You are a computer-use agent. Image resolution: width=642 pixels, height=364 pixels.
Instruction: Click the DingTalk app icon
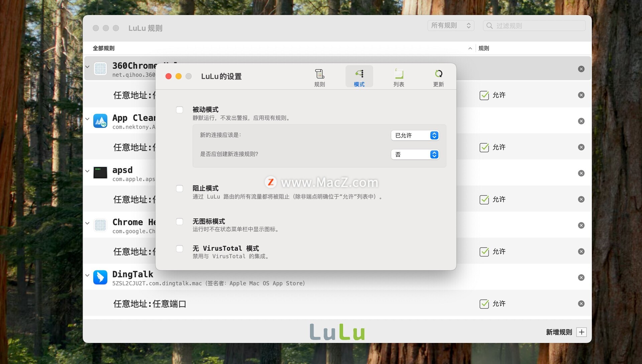click(100, 277)
